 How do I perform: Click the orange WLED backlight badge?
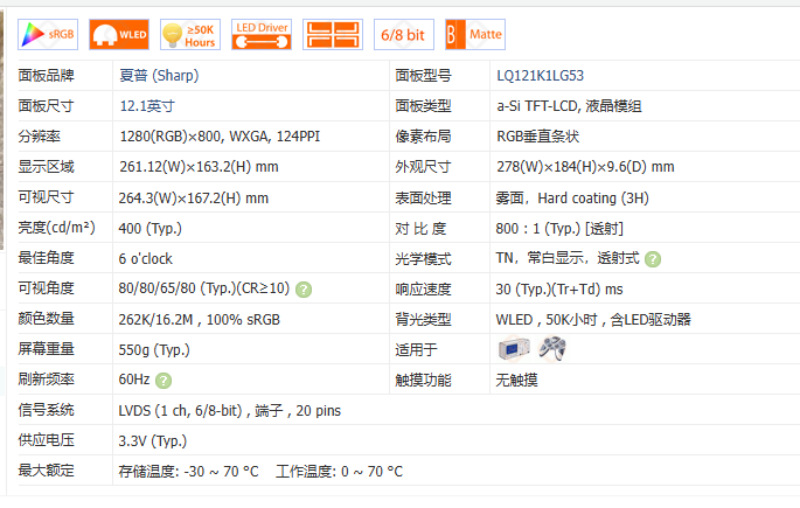119,35
